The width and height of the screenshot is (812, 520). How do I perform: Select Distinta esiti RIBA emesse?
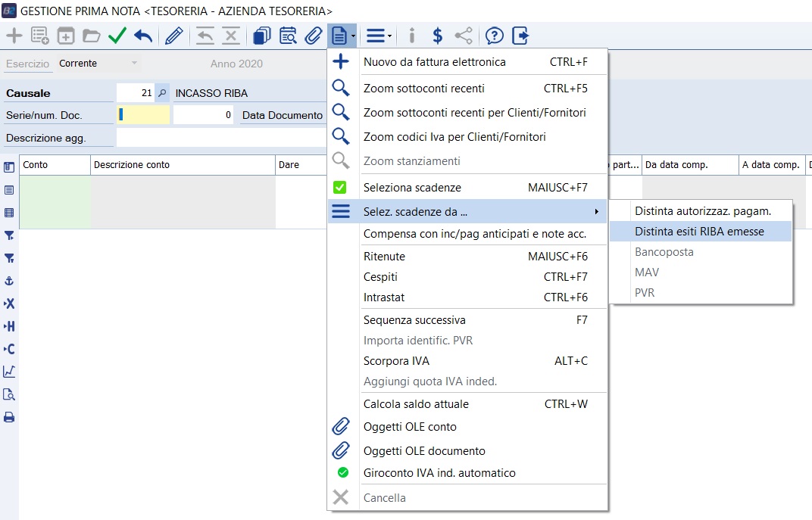pyautogui.click(x=699, y=232)
